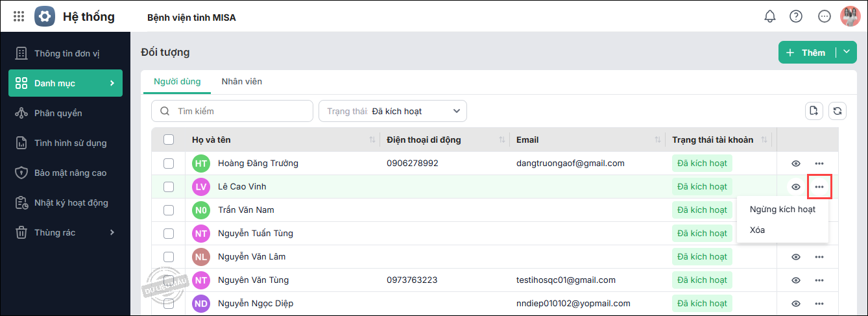Click the user profile avatar
The width and height of the screenshot is (868, 316).
[x=850, y=16]
